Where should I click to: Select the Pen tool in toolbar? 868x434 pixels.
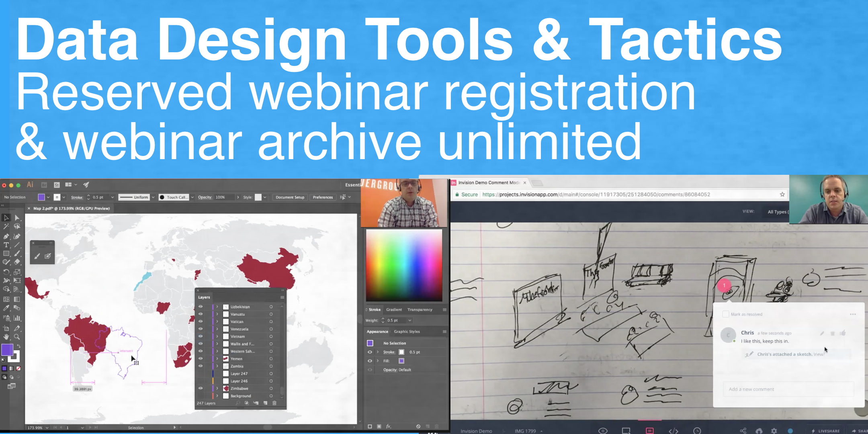(6, 236)
